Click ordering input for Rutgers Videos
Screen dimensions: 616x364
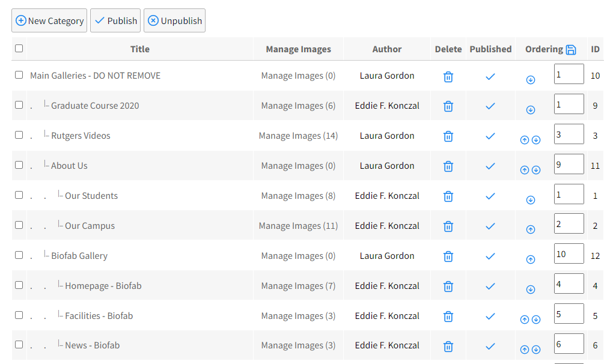[x=569, y=134]
